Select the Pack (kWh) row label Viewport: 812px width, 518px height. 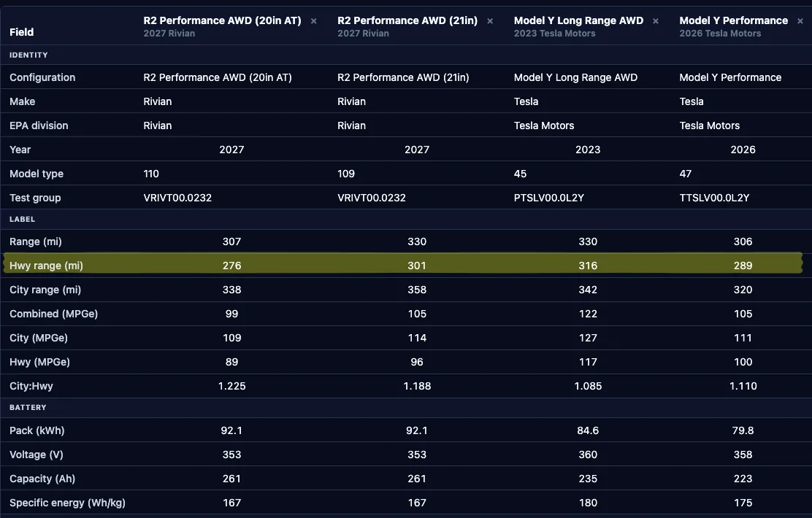pyautogui.click(x=37, y=430)
